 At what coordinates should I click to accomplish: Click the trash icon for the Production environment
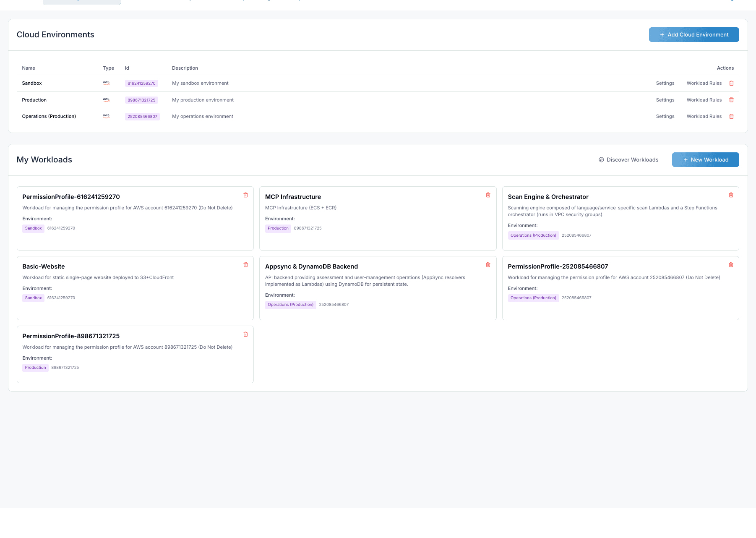[731, 100]
